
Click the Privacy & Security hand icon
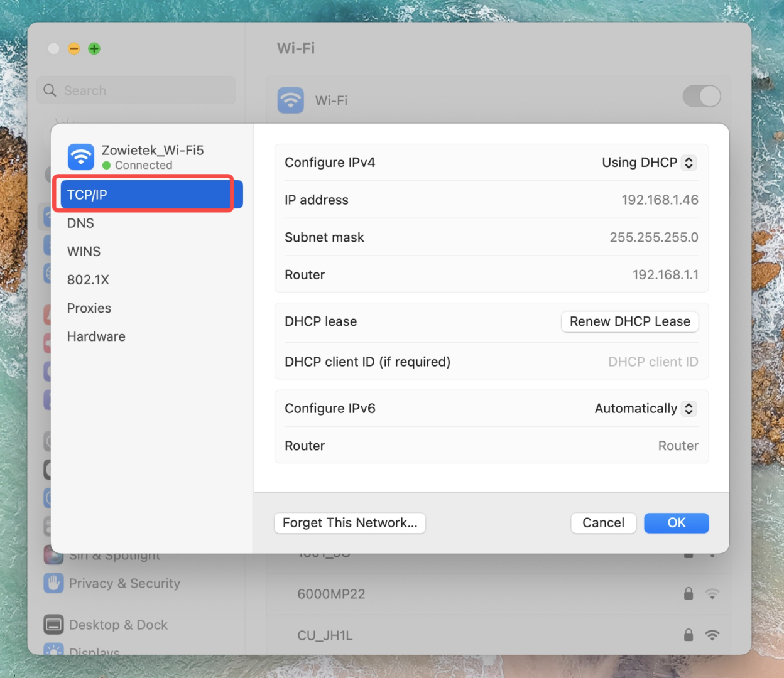click(54, 583)
